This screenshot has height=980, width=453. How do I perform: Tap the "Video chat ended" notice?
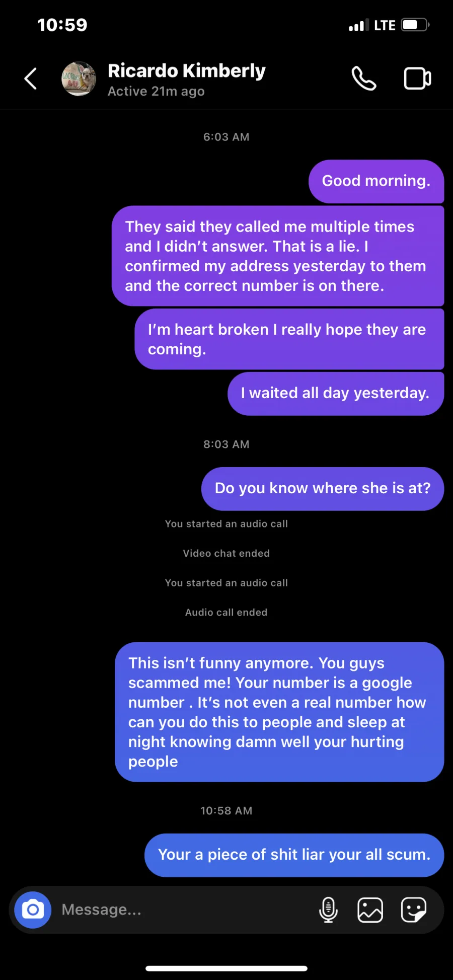pos(226,553)
